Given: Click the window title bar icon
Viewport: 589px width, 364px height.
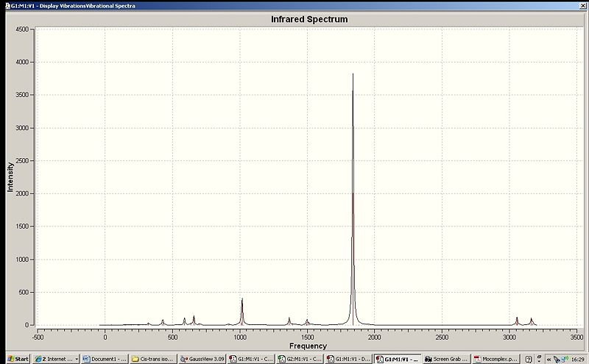Looking at the screenshot, I should click(x=7, y=6).
